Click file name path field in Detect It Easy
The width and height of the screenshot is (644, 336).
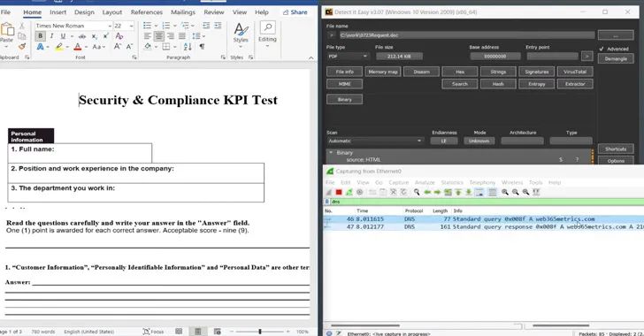466,34
